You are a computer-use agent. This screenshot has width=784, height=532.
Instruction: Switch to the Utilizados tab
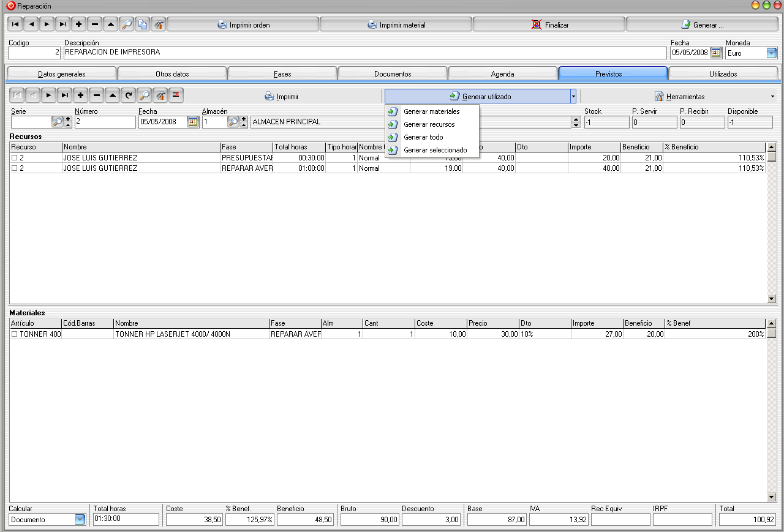click(723, 74)
